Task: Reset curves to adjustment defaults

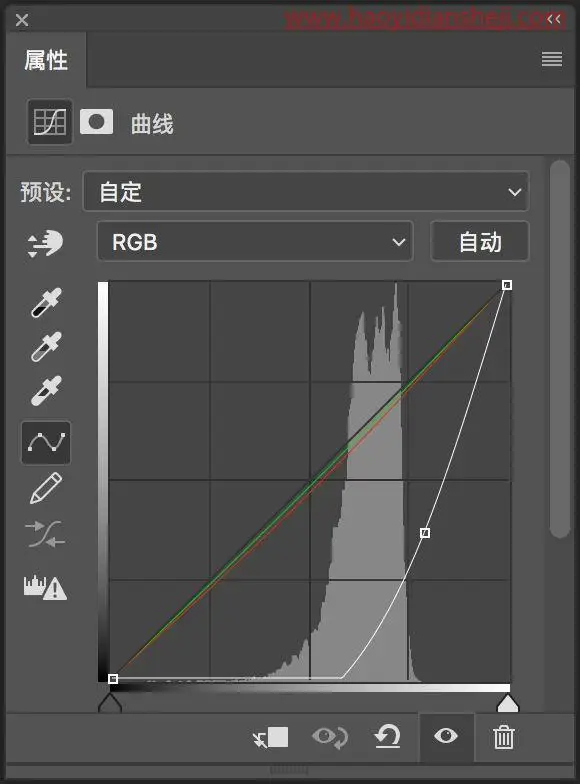Action: 388,736
